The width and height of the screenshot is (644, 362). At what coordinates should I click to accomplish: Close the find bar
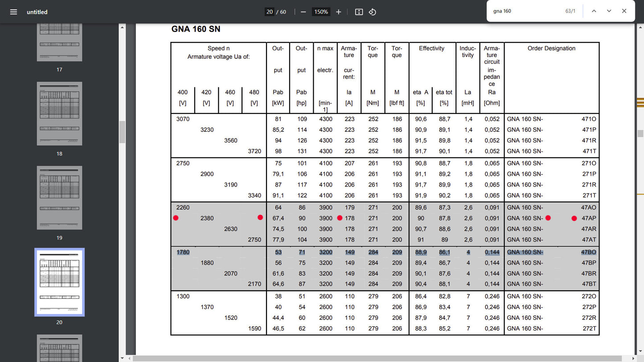pyautogui.click(x=624, y=11)
